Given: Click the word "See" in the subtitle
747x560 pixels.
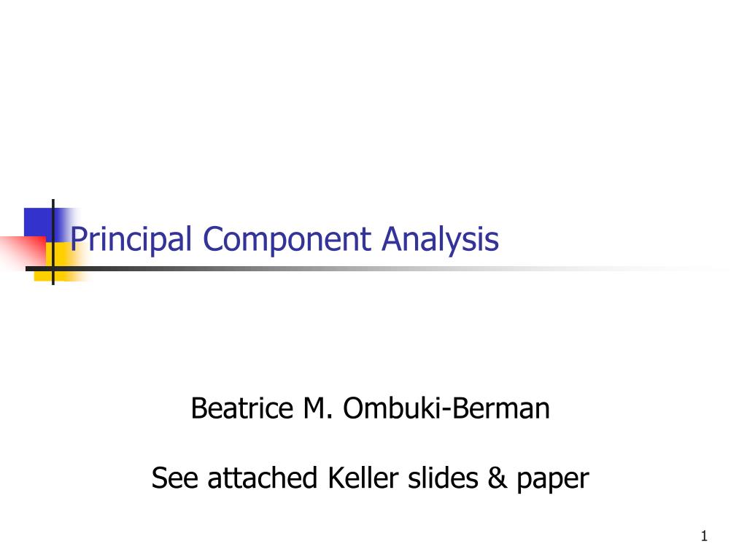Looking at the screenshot, I should pos(174,478).
